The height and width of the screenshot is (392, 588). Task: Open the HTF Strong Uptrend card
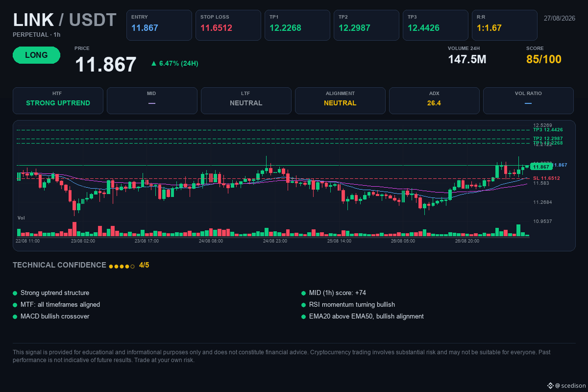tap(58, 100)
